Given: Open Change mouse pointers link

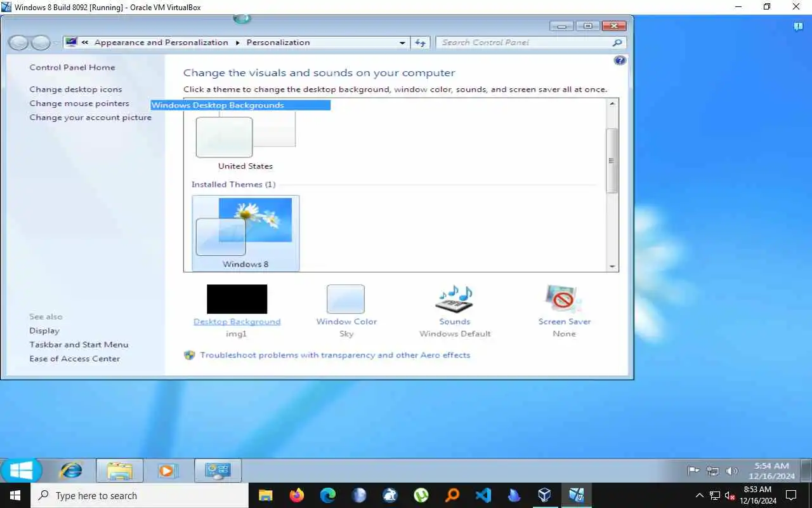Looking at the screenshot, I should pos(79,104).
